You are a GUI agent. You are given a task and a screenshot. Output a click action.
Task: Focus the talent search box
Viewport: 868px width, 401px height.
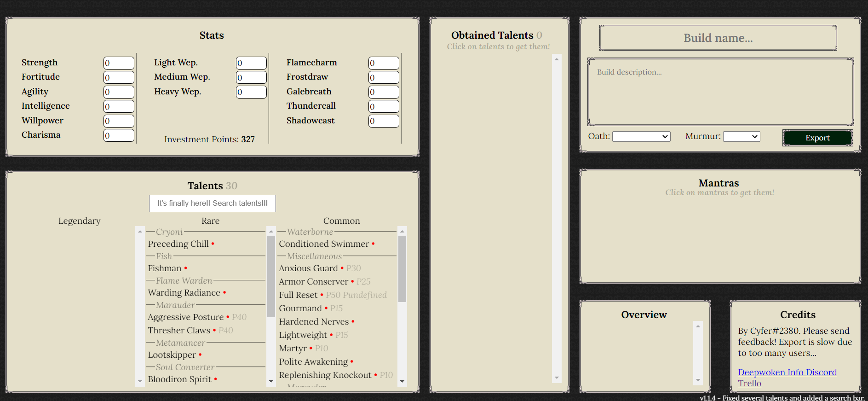[x=212, y=203]
